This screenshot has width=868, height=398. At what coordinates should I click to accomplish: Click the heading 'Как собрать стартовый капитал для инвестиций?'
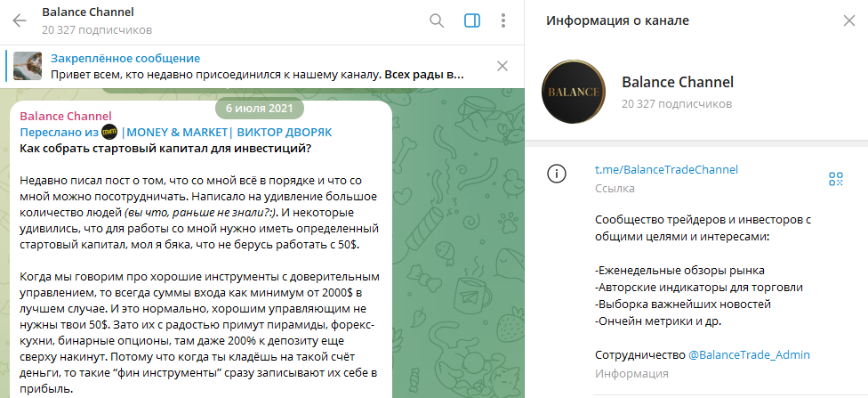point(165,149)
